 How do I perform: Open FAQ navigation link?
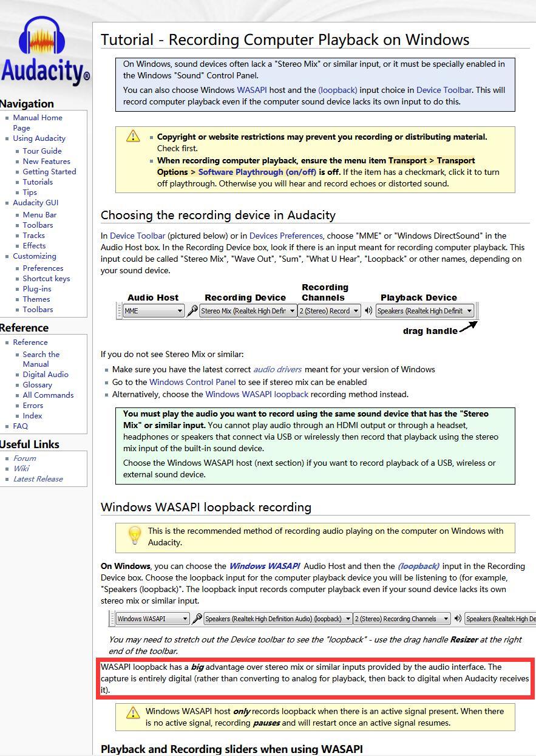[21, 426]
